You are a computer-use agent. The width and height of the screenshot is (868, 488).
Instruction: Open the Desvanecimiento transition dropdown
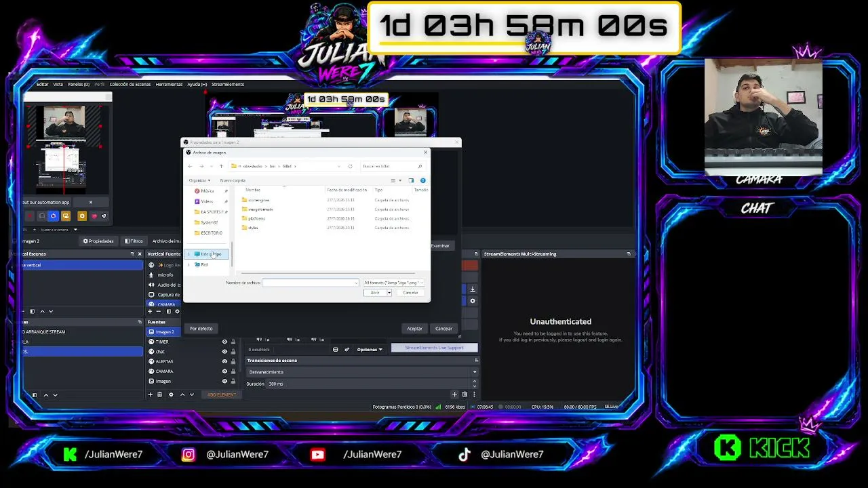pyautogui.click(x=362, y=372)
